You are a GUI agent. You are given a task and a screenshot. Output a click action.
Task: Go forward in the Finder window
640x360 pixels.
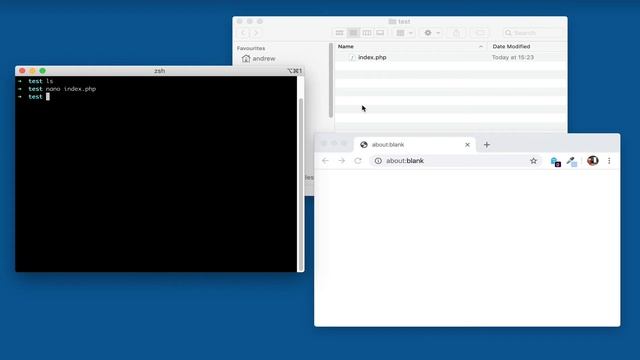click(x=256, y=33)
